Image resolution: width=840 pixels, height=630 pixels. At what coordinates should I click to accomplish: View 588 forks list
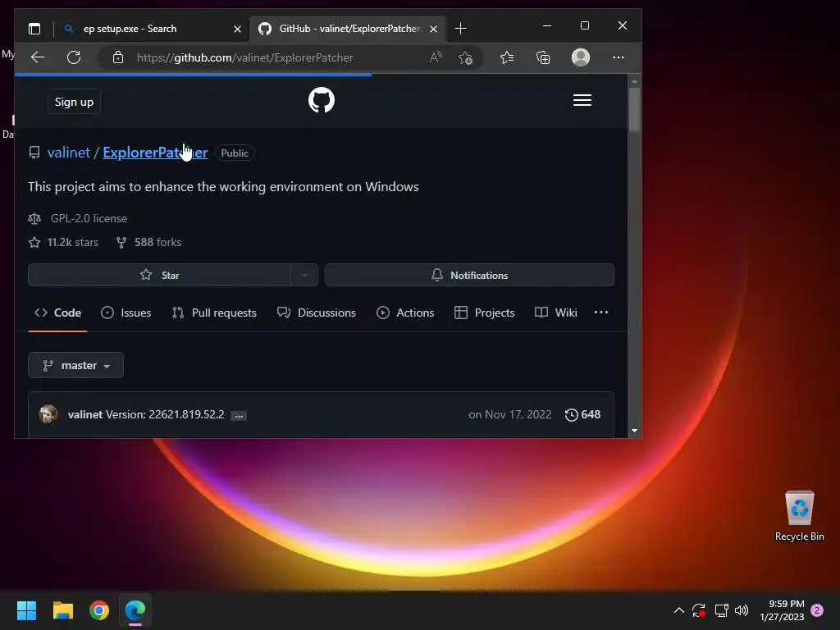pyautogui.click(x=149, y=242)
